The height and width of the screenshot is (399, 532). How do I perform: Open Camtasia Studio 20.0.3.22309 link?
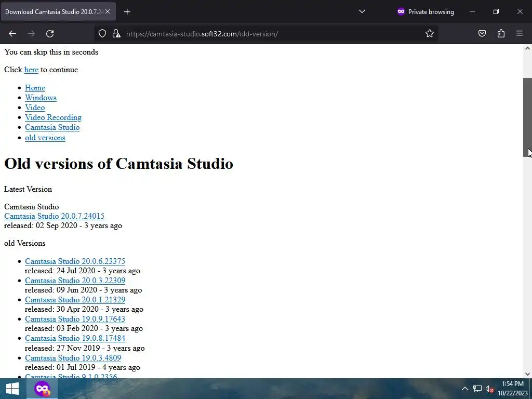(x=75, y=281)
